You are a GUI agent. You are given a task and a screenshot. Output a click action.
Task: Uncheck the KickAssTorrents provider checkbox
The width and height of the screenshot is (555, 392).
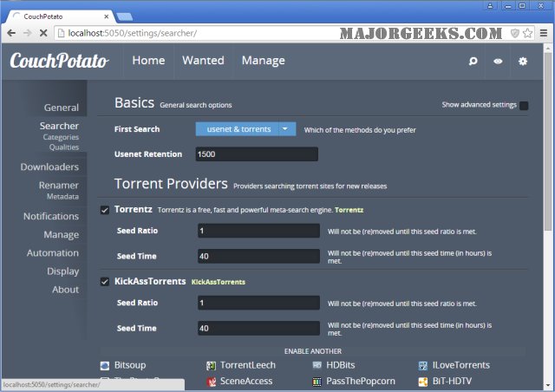pyautogui.click(x=105, y=282)
